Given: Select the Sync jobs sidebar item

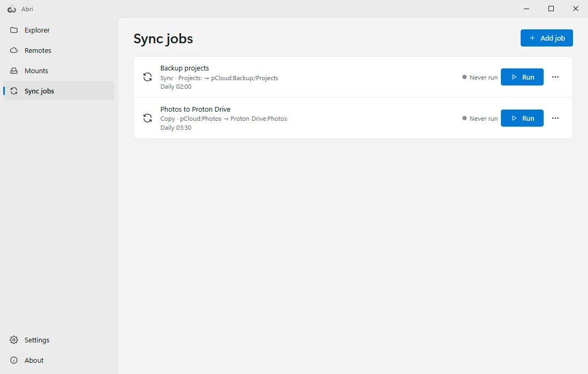Looking at the screenshot, I should pos(58,91).
